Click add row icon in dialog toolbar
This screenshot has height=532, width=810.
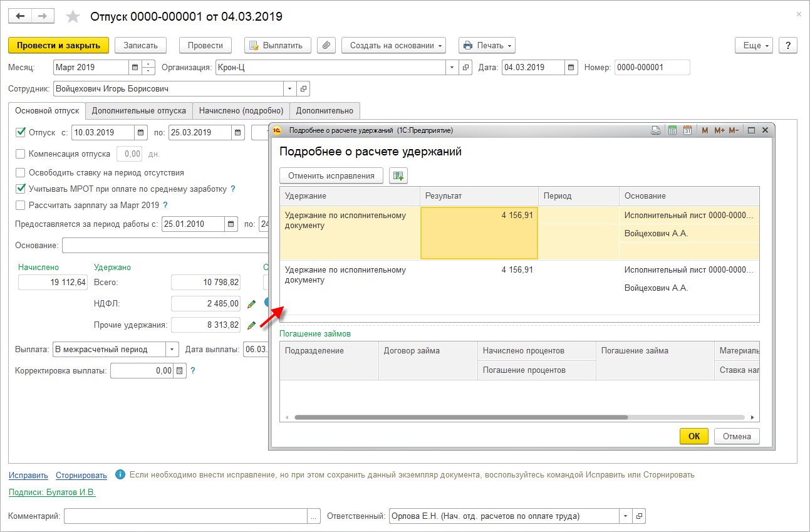click(398, 175)
